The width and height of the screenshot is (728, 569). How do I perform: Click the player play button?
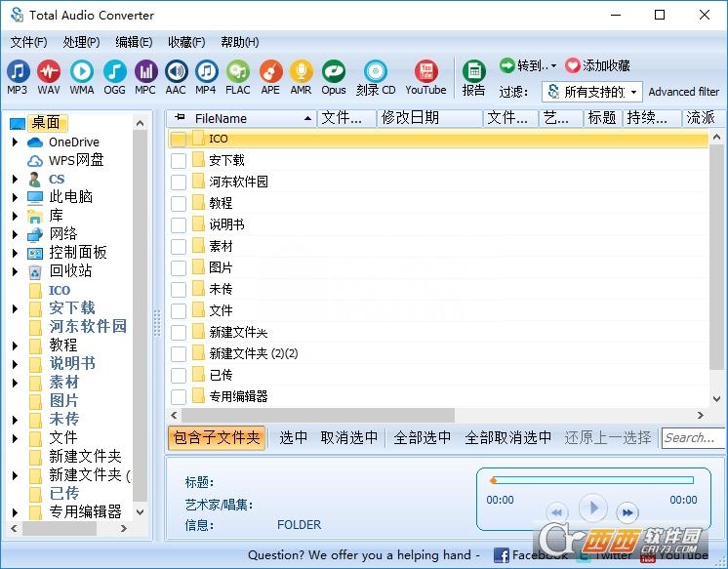[x=593, y=508]
